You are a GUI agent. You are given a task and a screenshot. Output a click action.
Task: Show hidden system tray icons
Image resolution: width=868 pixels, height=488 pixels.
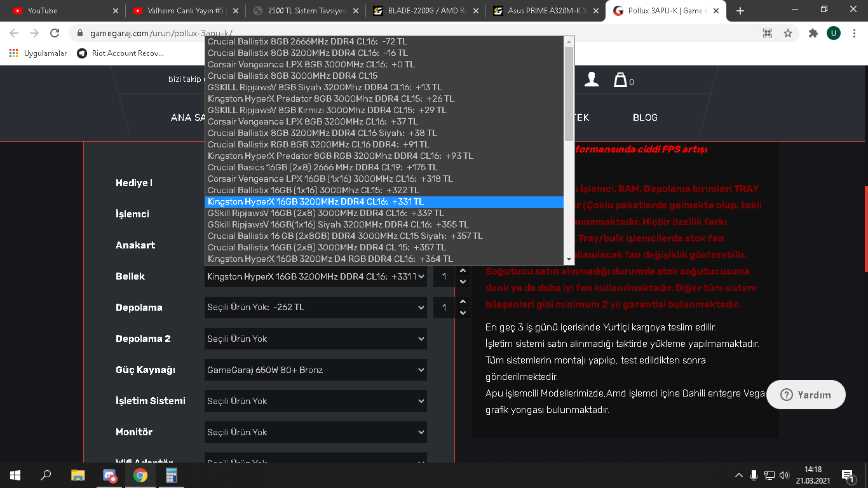(738, 475)
